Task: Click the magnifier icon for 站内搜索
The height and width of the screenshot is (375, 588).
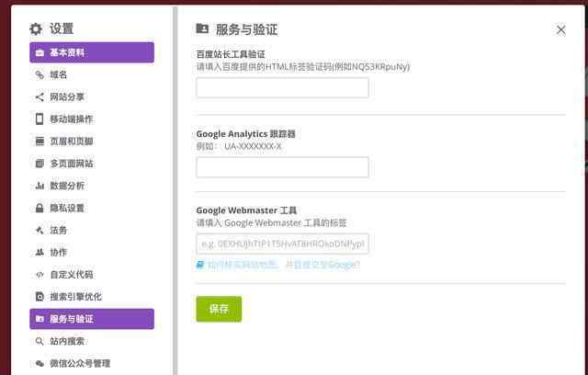Action: click(x=40, y=341)
